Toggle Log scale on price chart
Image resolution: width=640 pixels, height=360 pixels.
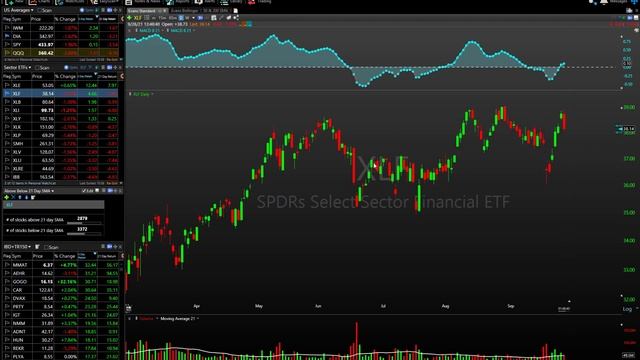(627, 309)
